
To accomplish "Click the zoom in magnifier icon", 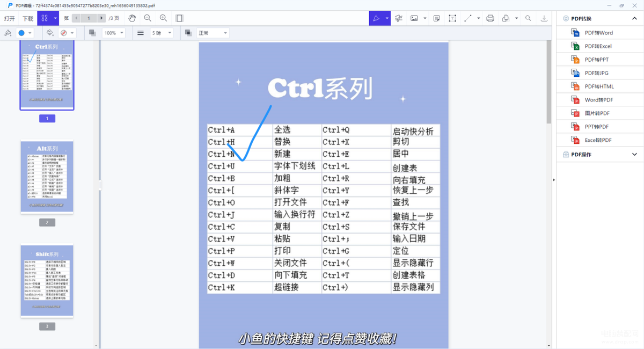I will click(164, 18).
